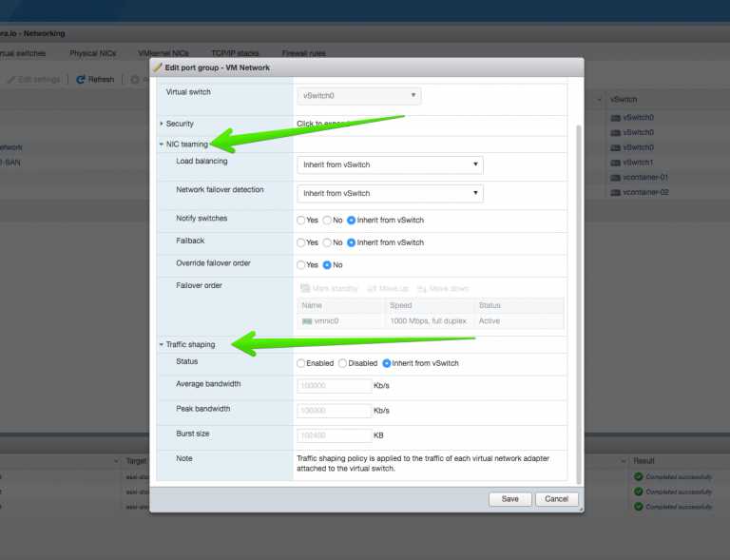Screen dimensions: 730x560
Task: Switch to the Physical NICs tab
Action: tap(93, 53)
